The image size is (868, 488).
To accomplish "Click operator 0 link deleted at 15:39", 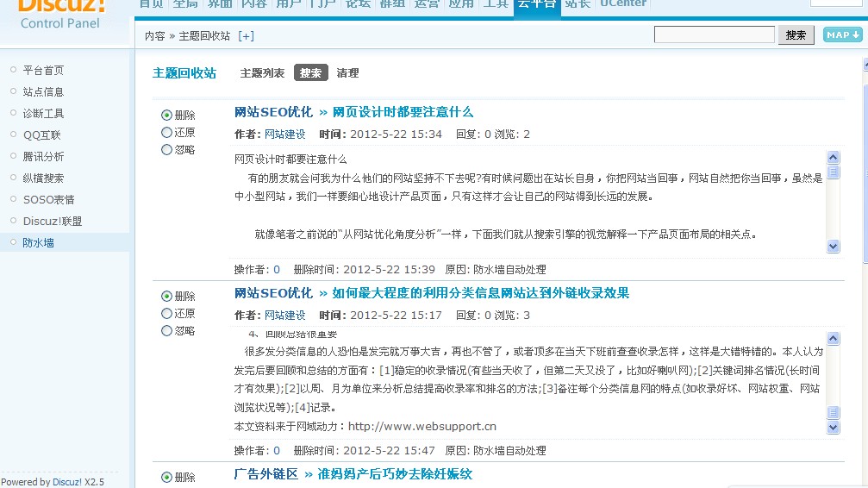I will click(x=277, y=270).
